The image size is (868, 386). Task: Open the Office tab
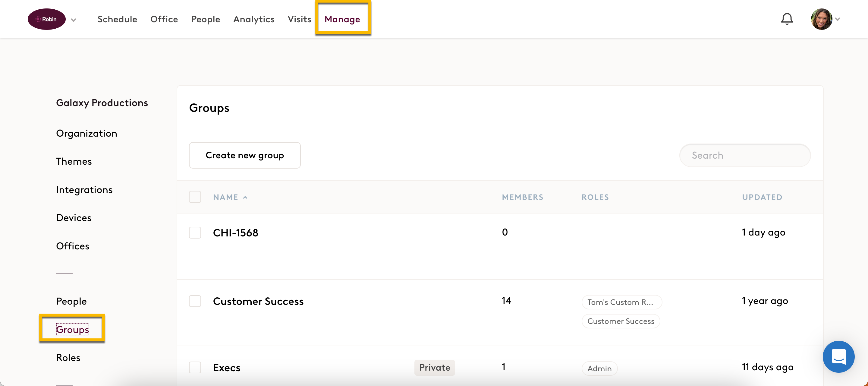(x=164, y=19)
